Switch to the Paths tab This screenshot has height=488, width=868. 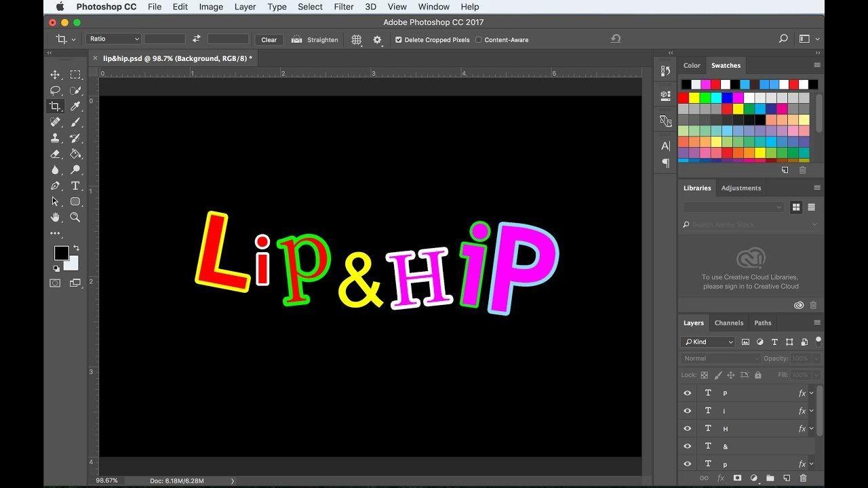point(763,323)
